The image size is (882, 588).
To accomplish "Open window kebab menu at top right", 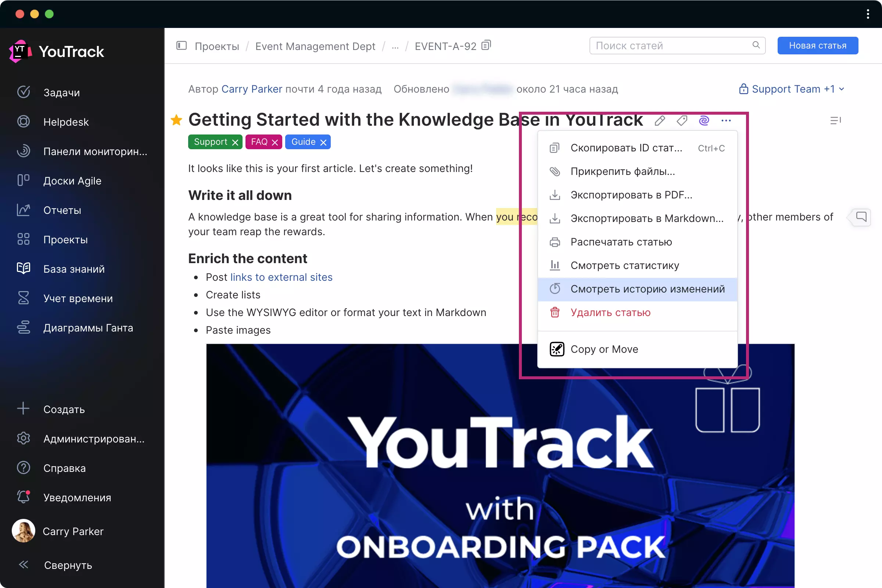I will (868, 14).
